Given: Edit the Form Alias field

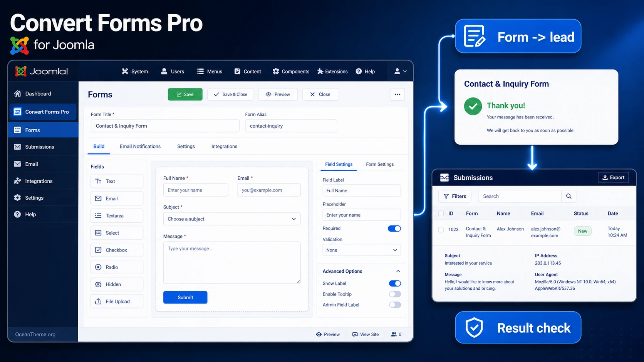Looking at the screenshot, I should 291,126.
